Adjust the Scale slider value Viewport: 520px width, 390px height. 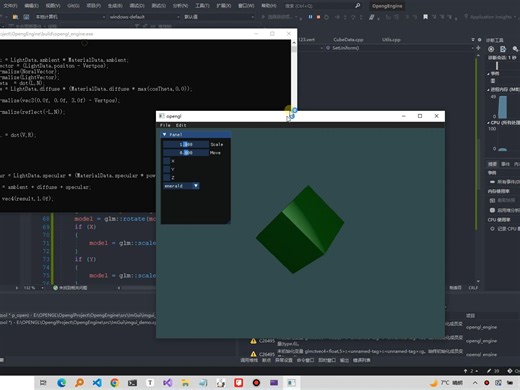[x=186, y=144]
